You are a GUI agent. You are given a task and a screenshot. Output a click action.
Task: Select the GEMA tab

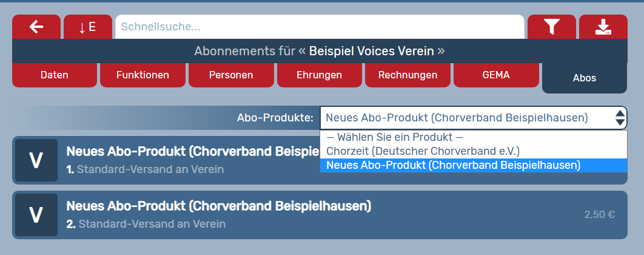pos(496,75)
